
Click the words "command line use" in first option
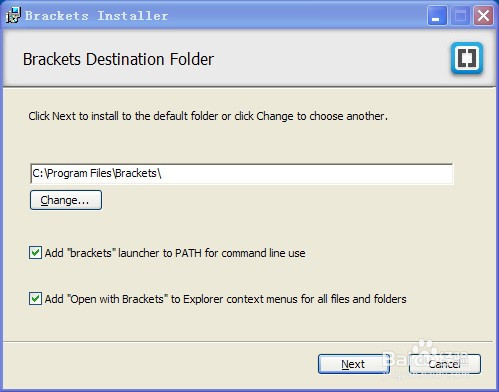pyautogui.click(x=263, y=253)
